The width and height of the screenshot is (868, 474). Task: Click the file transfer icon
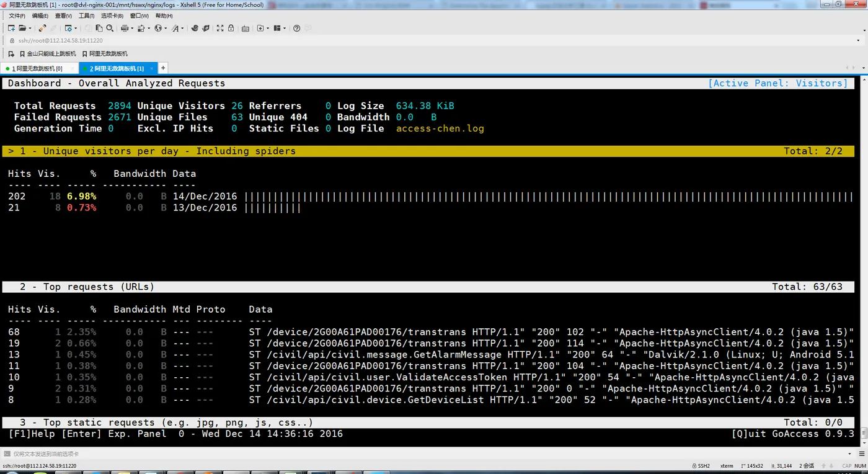(141, 28)
